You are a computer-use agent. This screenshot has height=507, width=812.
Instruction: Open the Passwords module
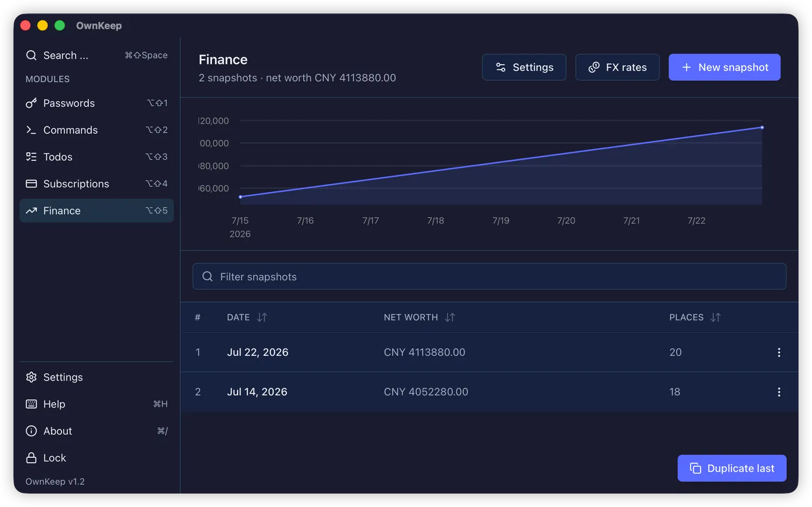click(x=96, y=103)
